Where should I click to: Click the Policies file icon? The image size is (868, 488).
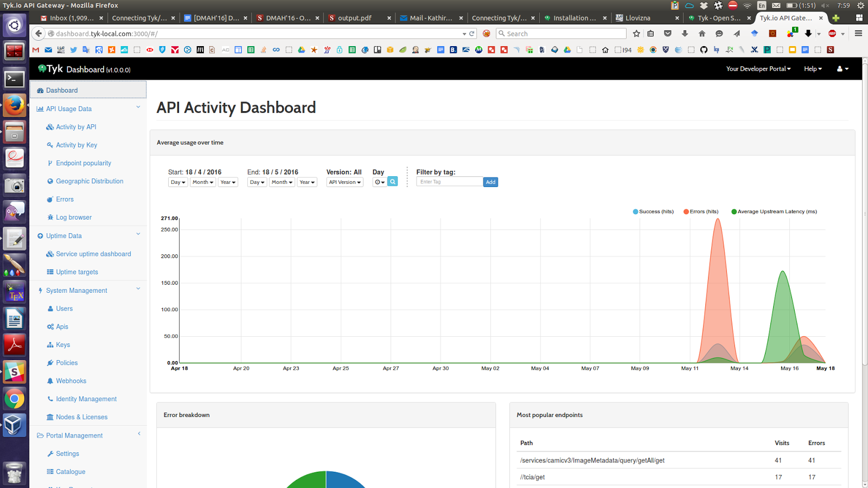click(50, 363)
